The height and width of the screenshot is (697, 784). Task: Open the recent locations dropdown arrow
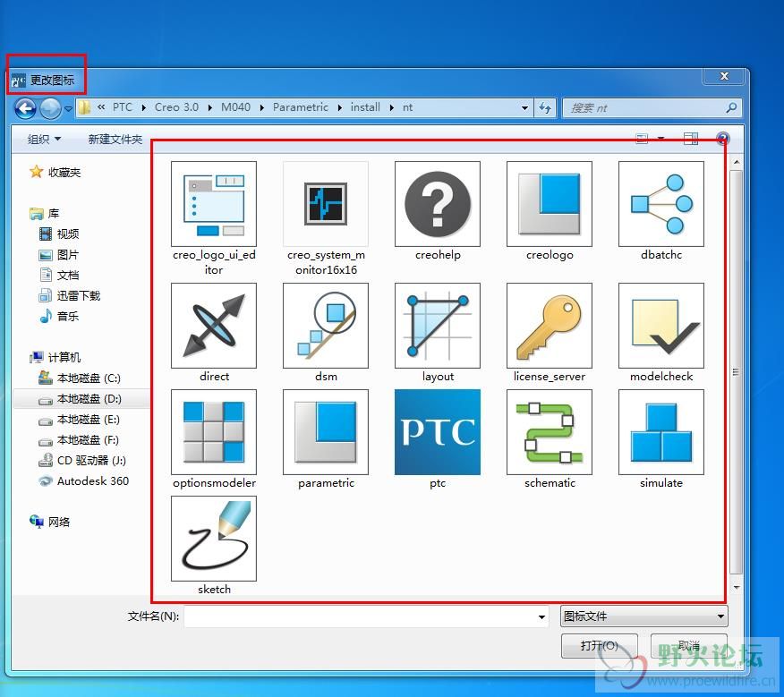69,108
